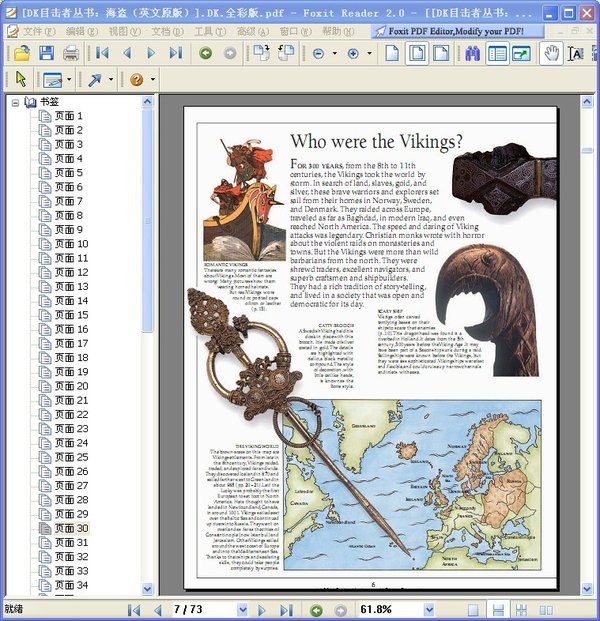Image resolution: width=600 pixels, height=621 pixels.
Task: Click the Zoom In plus icon
Action: tap(353, 53)
